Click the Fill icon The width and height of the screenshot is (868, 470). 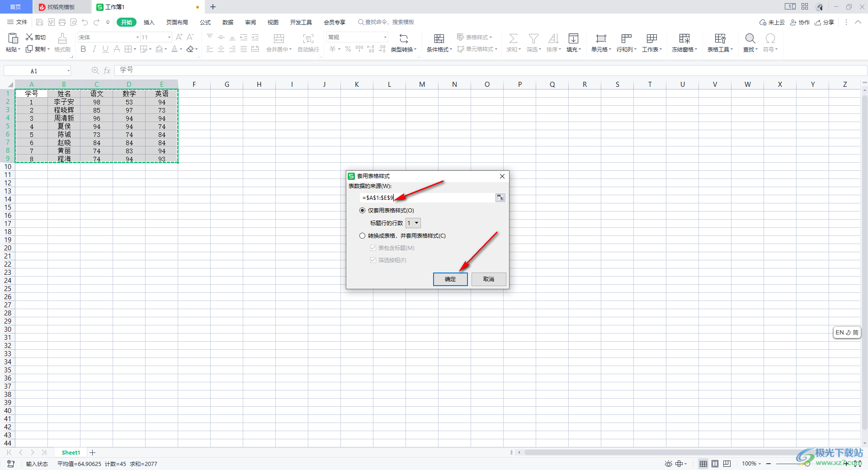(x=573, y=39)
